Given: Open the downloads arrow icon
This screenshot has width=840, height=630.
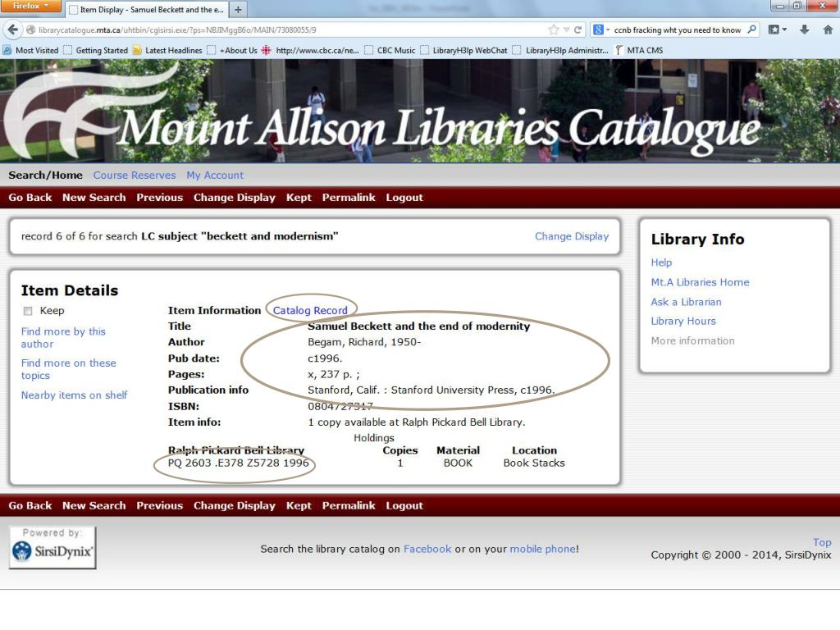Looking at the screenshot, I should coord(804,30).
